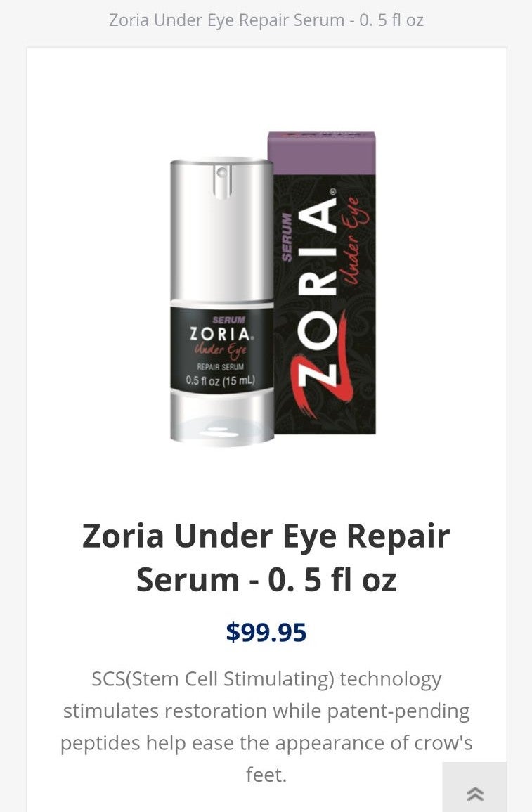Image resolution: width=532 pixels, height=812 pixels.
Task: Click the silver serum bottle pump cap
Action: (222, 231)
